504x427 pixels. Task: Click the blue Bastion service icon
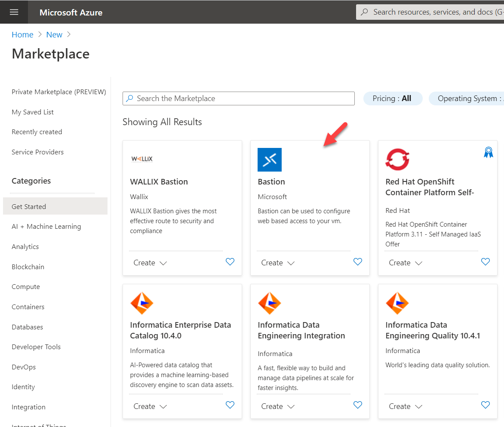coord(269,160)
